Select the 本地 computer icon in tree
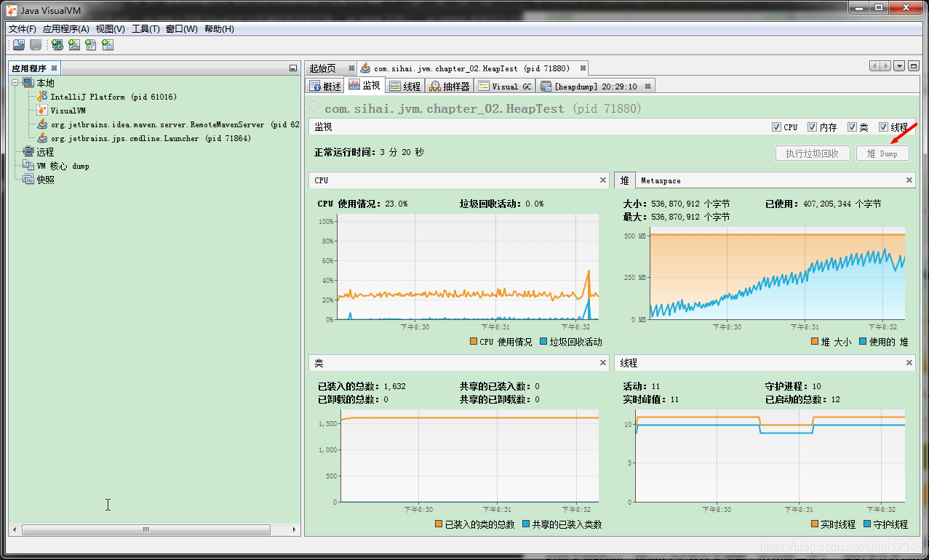Viewport: 929px width, 560px height. (28, 83)
